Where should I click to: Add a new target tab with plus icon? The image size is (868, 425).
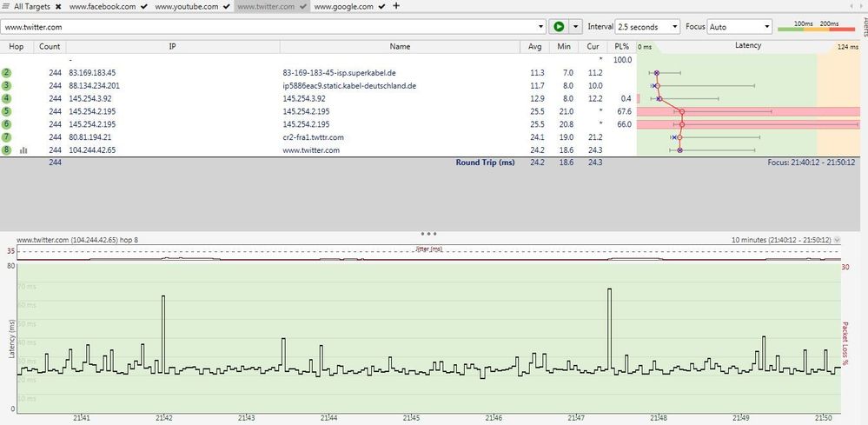[x=396, y=6]
